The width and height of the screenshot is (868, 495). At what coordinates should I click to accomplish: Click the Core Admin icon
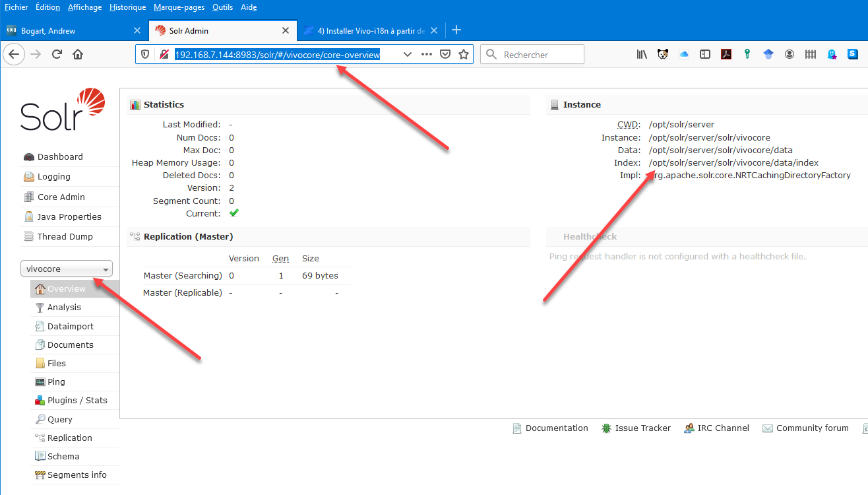pos(28,197)
